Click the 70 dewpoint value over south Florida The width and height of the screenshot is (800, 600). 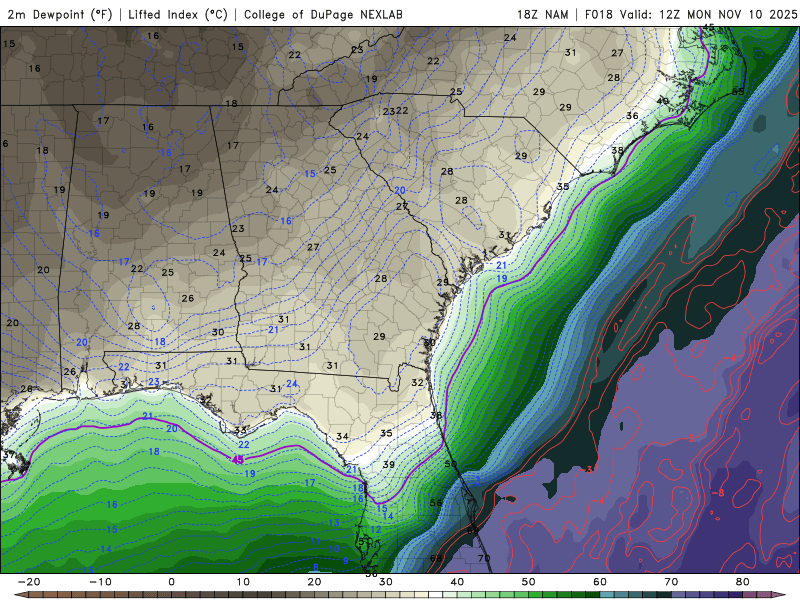click(484, 558)
